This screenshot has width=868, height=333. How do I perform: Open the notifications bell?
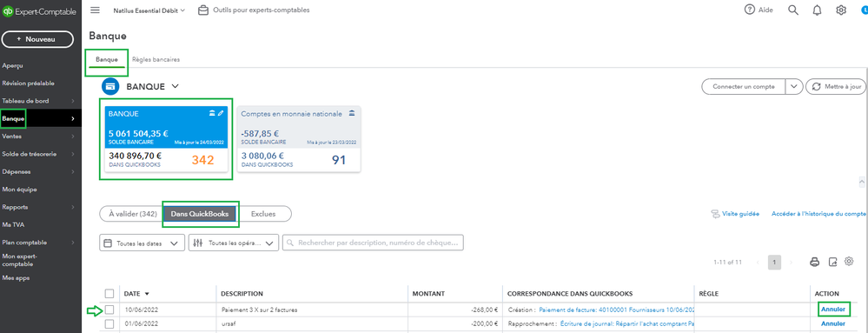tap(817, 10)
